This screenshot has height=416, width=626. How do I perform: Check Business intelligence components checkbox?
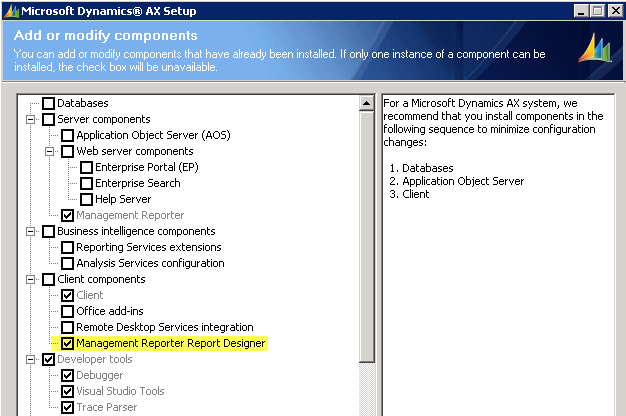pyautogui.click(x=48, y=231)
